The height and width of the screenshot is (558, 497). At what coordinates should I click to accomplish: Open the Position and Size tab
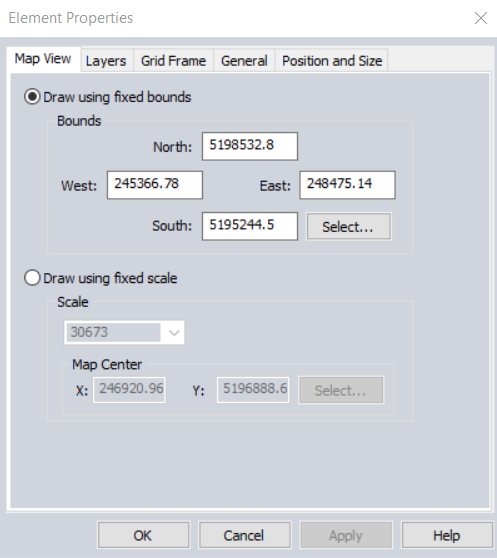[332, 60]
